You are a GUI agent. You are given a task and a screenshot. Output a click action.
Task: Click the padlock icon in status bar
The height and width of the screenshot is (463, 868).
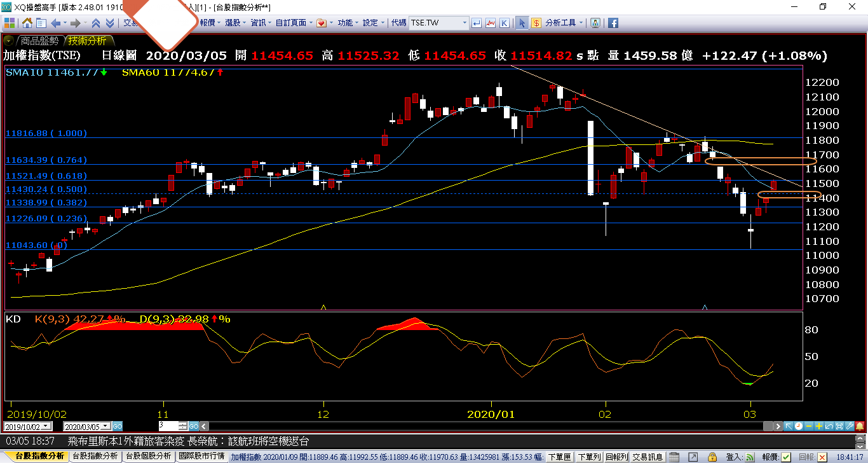click(x=714, y=457)
